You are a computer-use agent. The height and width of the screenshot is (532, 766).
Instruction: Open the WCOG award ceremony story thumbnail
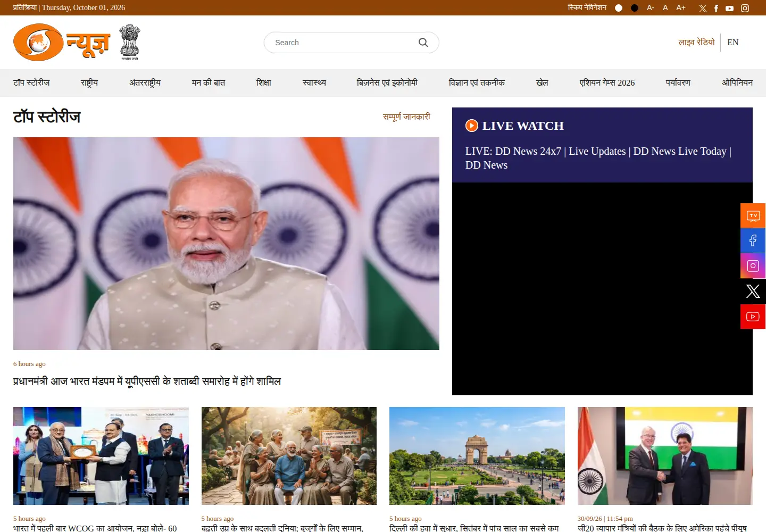point(101,456)
